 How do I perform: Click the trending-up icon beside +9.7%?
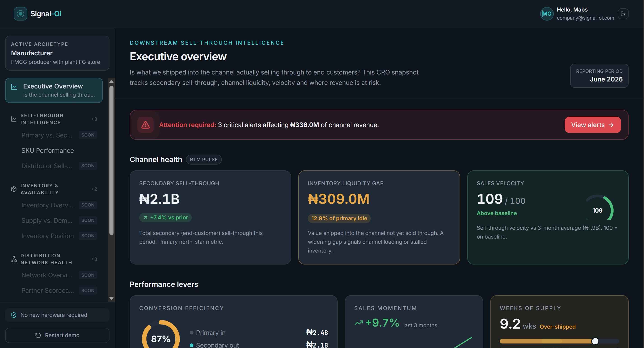[x=359, y=323]
